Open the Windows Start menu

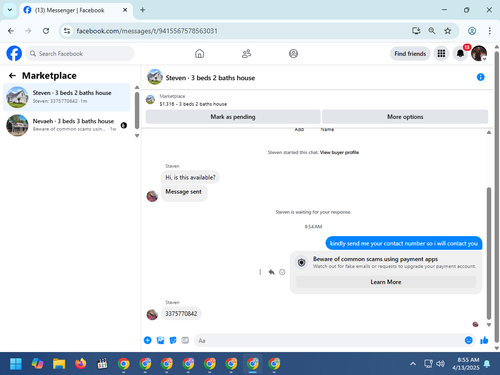[16, 364]
